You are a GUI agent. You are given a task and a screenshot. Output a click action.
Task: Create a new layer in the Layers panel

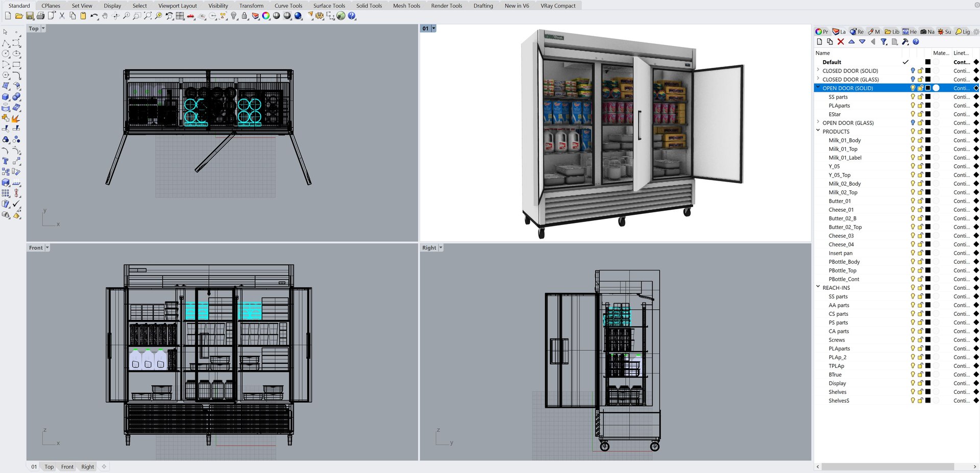coord(820,42)
